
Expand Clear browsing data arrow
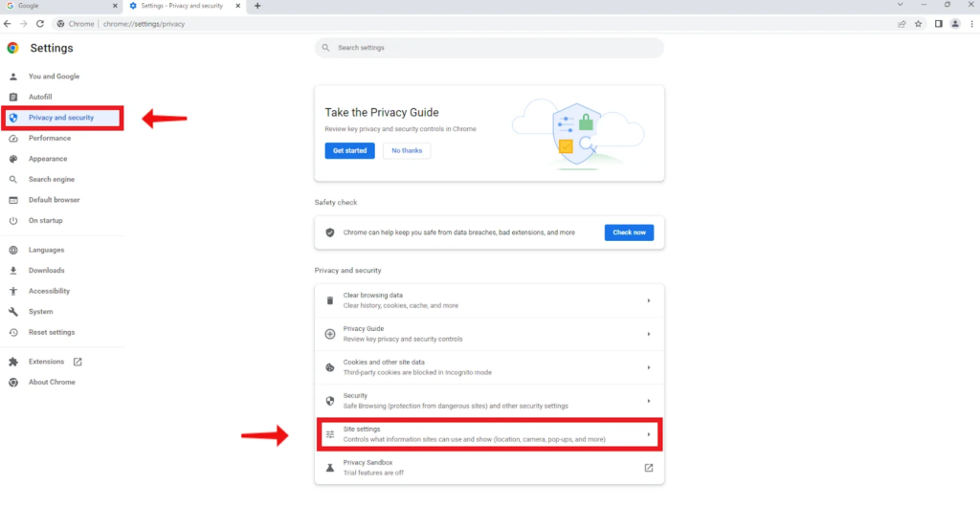pyautogui.click(x=649, y=300)
